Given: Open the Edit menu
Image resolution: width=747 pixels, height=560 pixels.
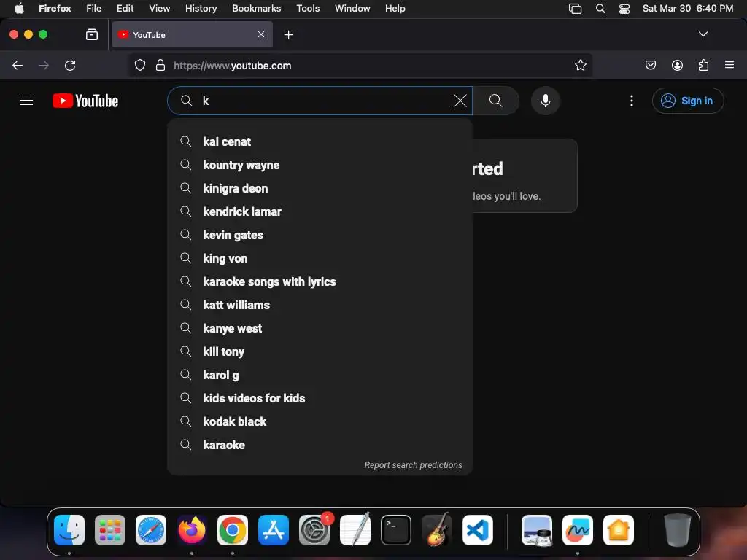Looking at the screenshot, I should coord(125,8).
